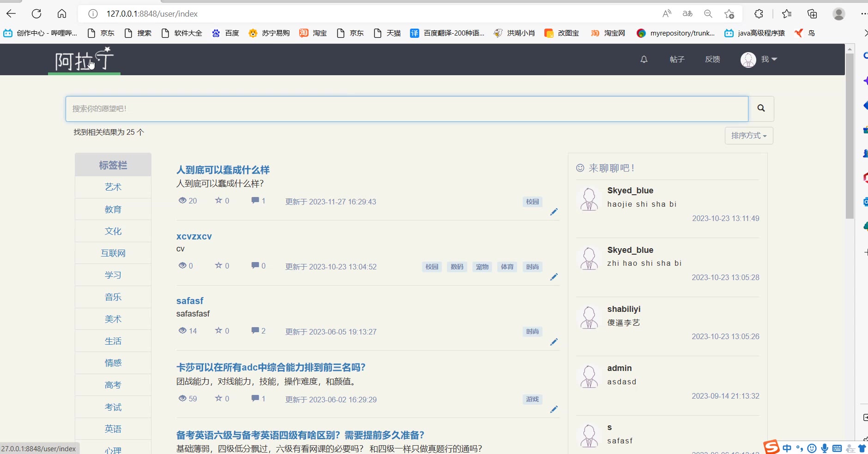
Task: Click comment icon on 卡莎 post
Action: [255, 398]
